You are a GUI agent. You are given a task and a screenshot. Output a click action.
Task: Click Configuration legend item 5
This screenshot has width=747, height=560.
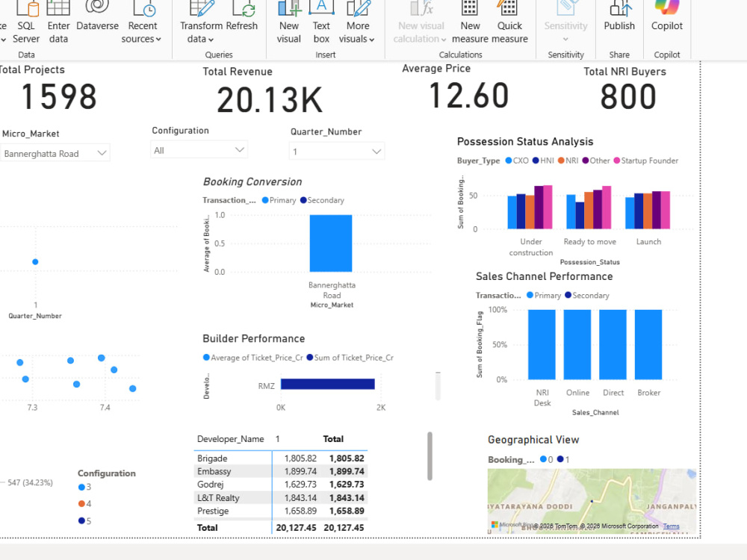(85, 521)
